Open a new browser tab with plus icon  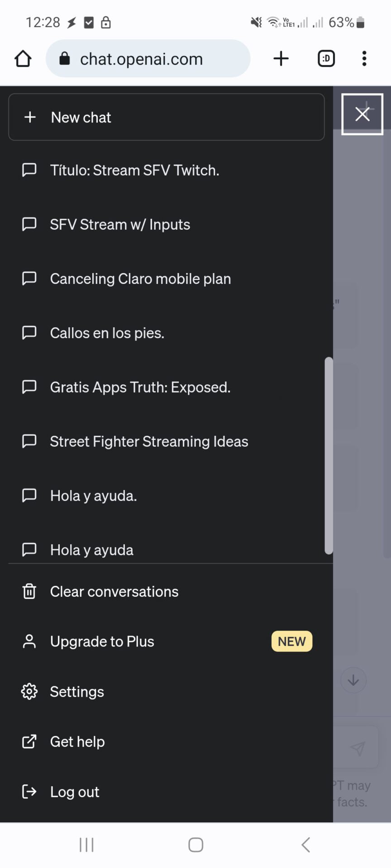pos(281,58)
